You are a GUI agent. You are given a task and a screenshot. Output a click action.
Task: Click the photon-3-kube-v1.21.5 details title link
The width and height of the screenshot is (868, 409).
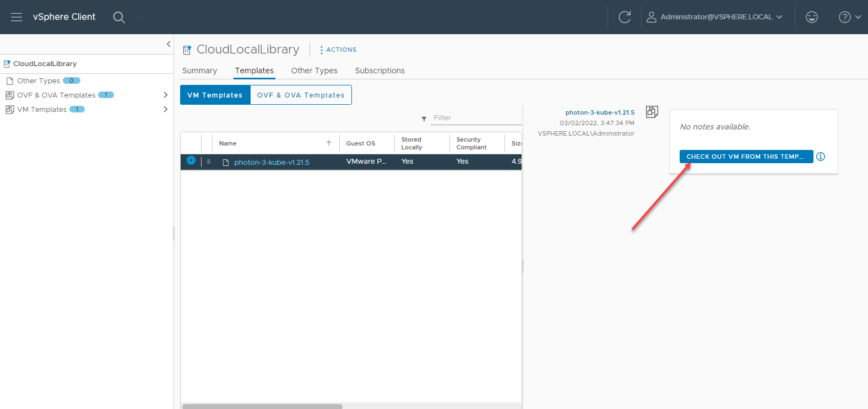(600, 112)
